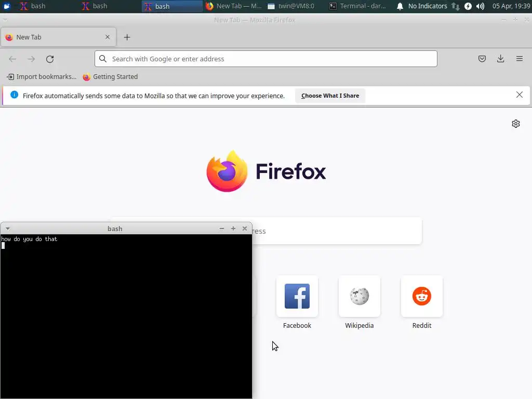This screenshot has height=399, width=532.
Task: Open network connection tray icon
Action: pyautogui.click(x=455, y=6)
